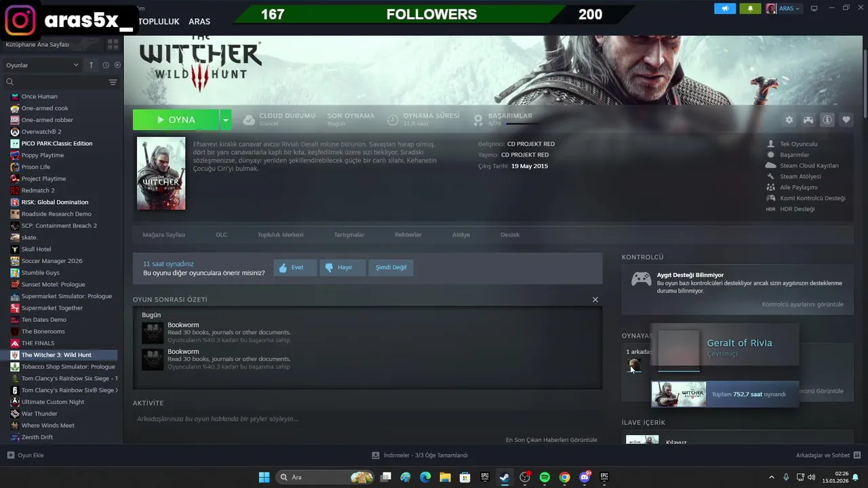Open Google Chrome from taskbar
This screenshot has width=868, height=488.
point(564,477)
